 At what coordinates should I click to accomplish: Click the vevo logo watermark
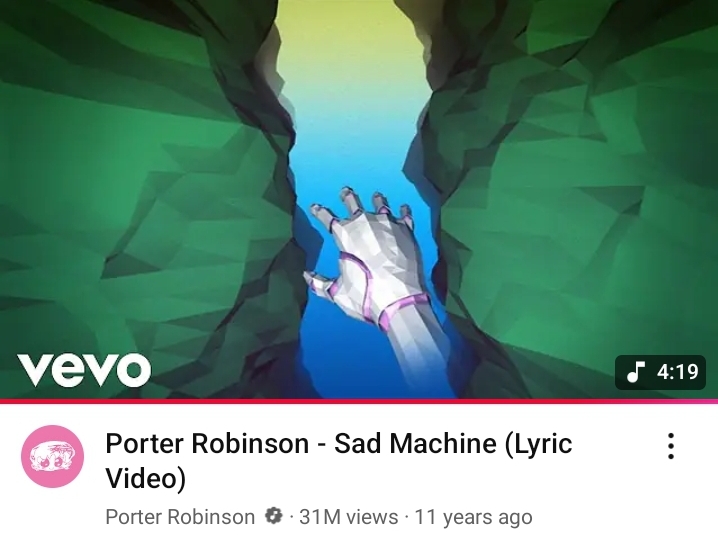tap(84, 369)
